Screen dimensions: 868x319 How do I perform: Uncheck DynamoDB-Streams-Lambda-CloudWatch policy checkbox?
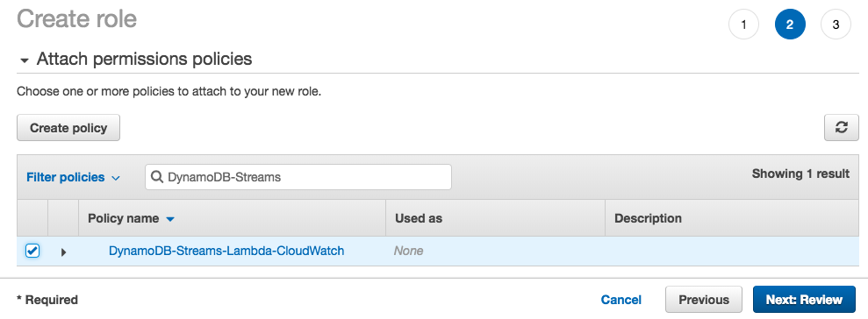pos(32,251)
